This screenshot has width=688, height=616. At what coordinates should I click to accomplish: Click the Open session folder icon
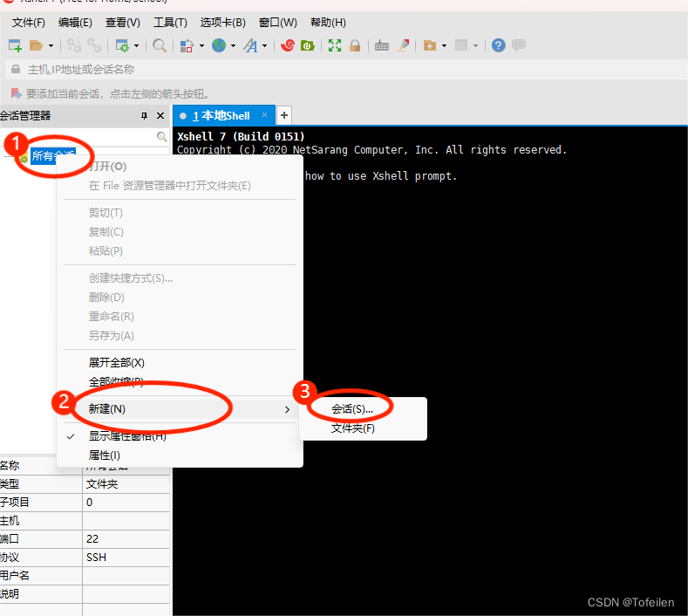point(36,45)
